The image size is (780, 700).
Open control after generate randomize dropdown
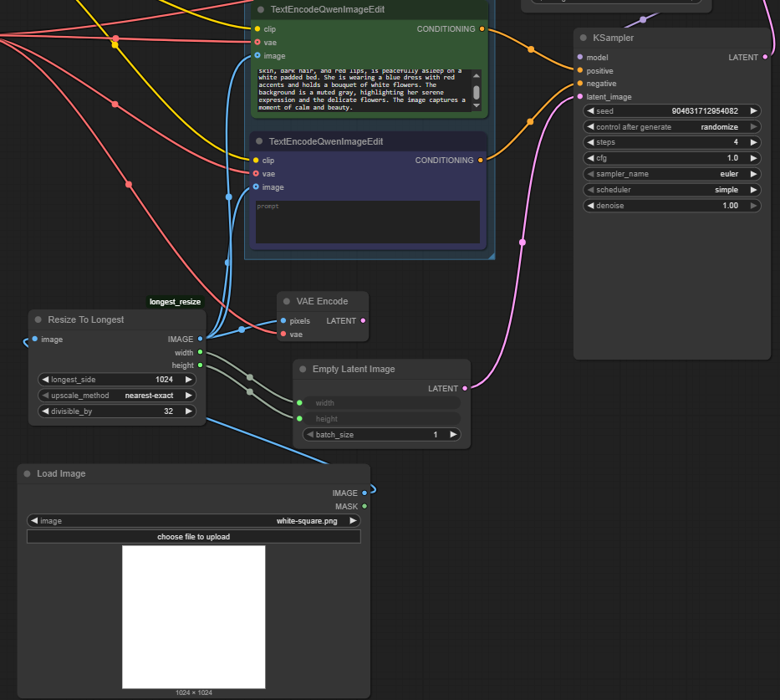pyautogui.click(x=672, y=127)
